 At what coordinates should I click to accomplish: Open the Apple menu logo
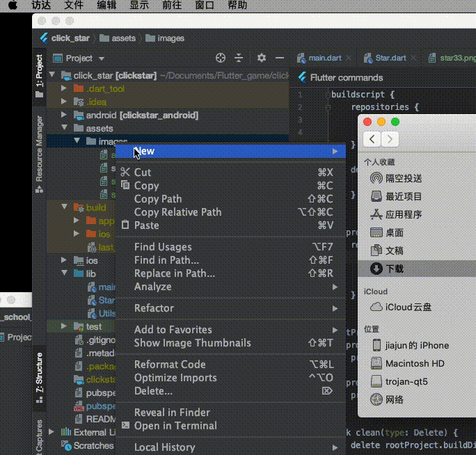(x=13, y=5)
